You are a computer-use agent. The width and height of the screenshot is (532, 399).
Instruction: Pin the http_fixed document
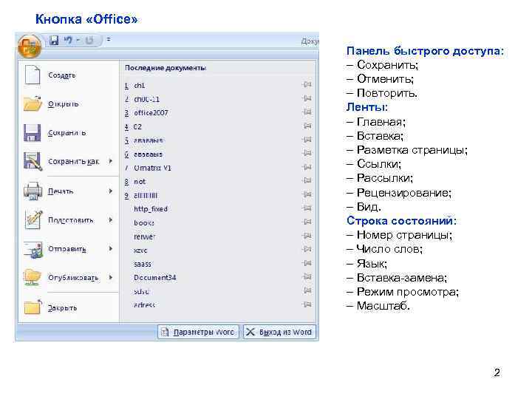click(307, 208)
